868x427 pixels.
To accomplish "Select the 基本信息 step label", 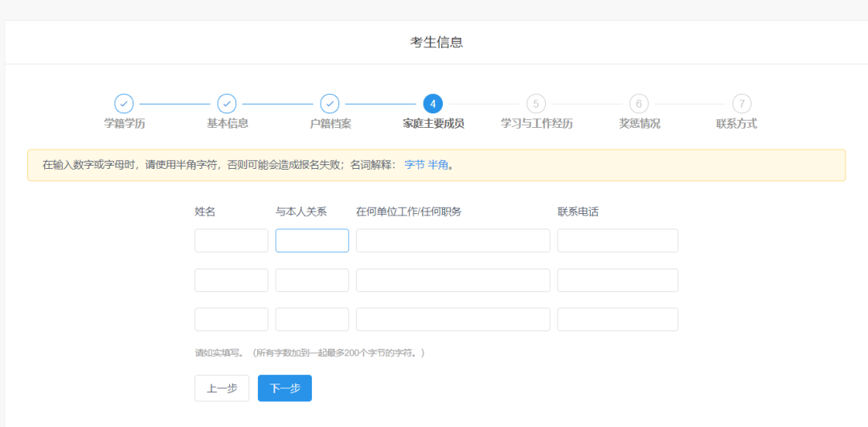I will click(x=227, y=124).
